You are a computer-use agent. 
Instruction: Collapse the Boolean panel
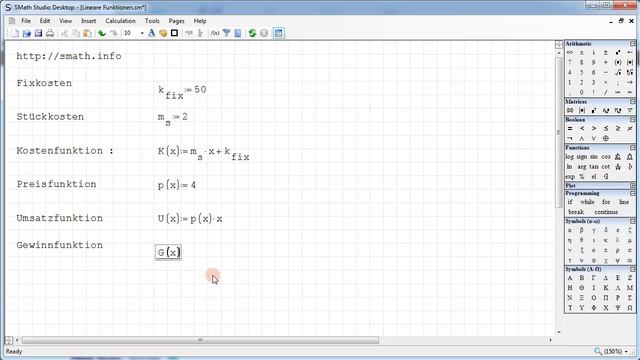coord(632,120)
